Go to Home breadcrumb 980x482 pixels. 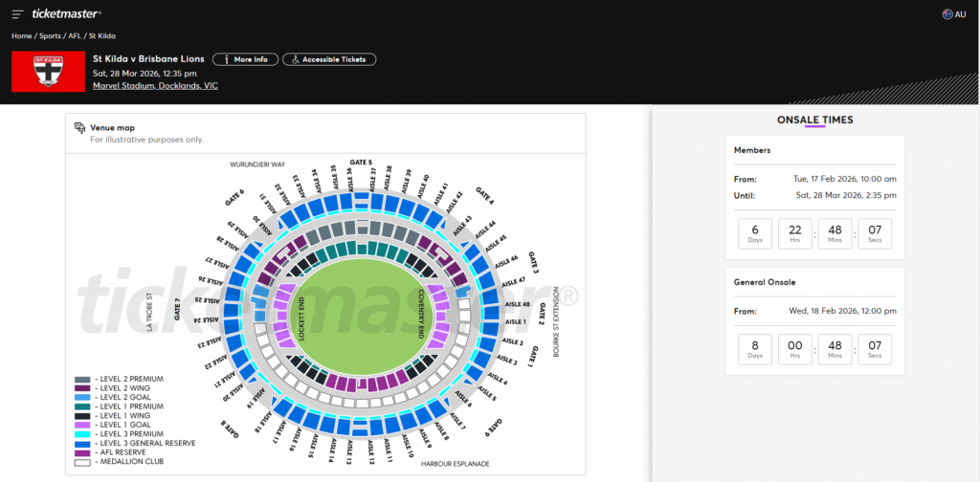pos(21,36)
